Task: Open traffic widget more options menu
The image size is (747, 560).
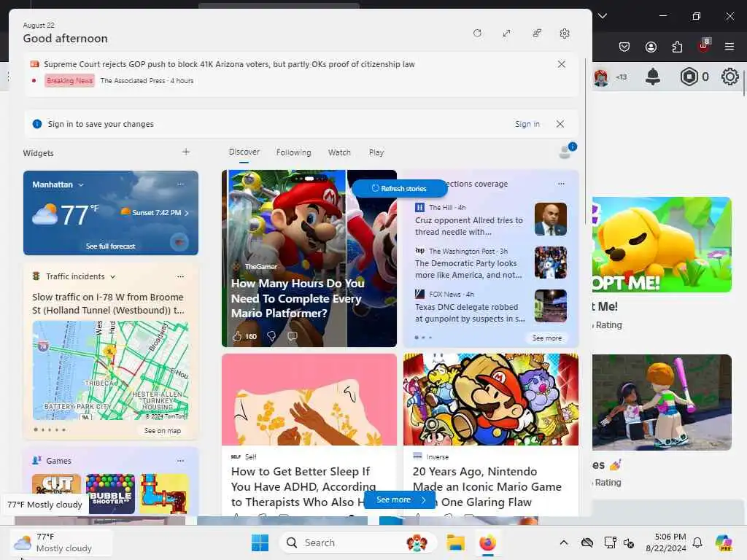Action: click(181, 276)
